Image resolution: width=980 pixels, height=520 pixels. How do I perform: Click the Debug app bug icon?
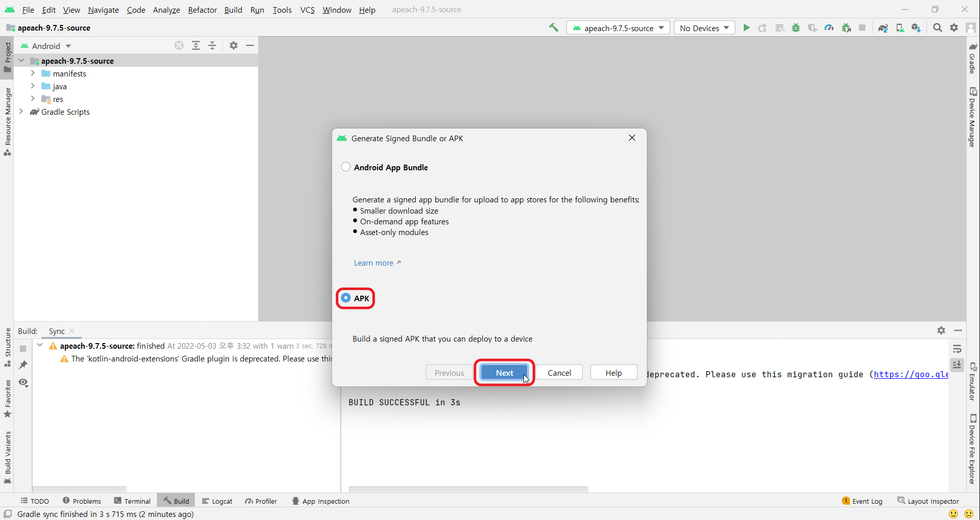pyautogui.click(x=796, y=28)
